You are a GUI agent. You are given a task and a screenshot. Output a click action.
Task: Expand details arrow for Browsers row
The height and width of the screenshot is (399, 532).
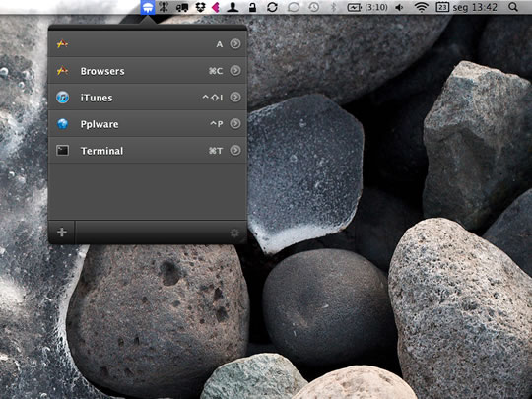pos(235,70)
